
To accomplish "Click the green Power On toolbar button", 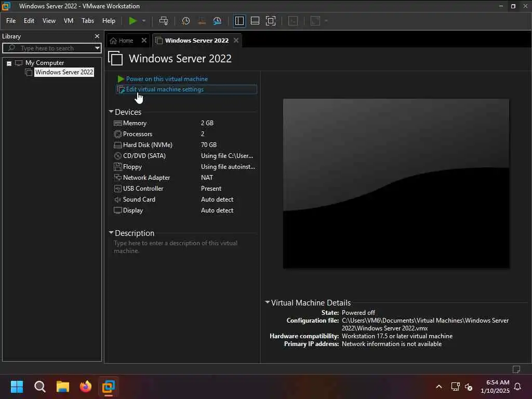I will (132, 21).
